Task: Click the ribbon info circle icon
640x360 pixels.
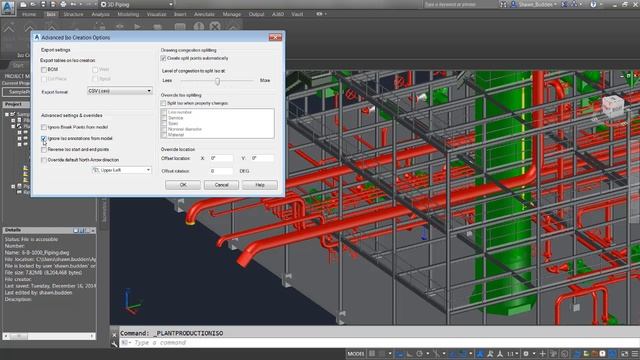Action: pyautogui.click(x=199, y=27)
